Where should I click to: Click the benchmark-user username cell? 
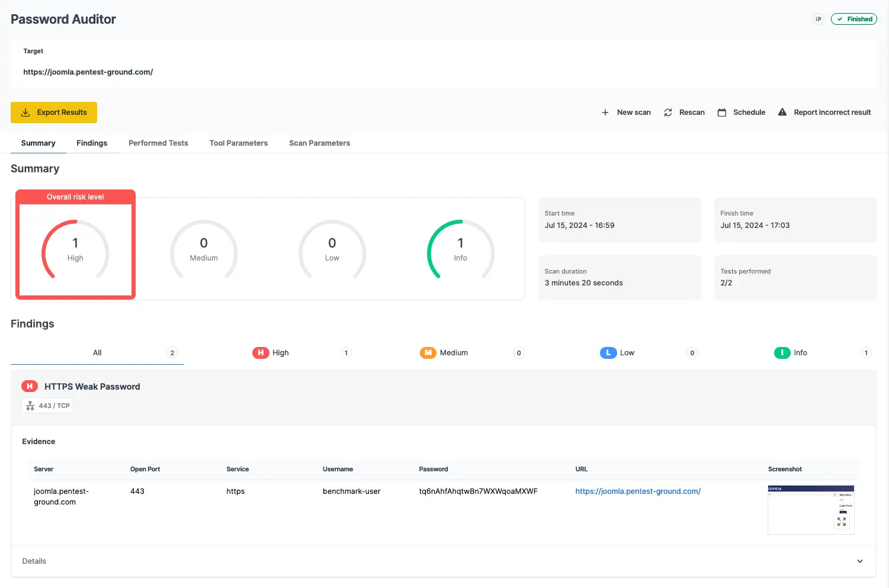pos(352,491)
